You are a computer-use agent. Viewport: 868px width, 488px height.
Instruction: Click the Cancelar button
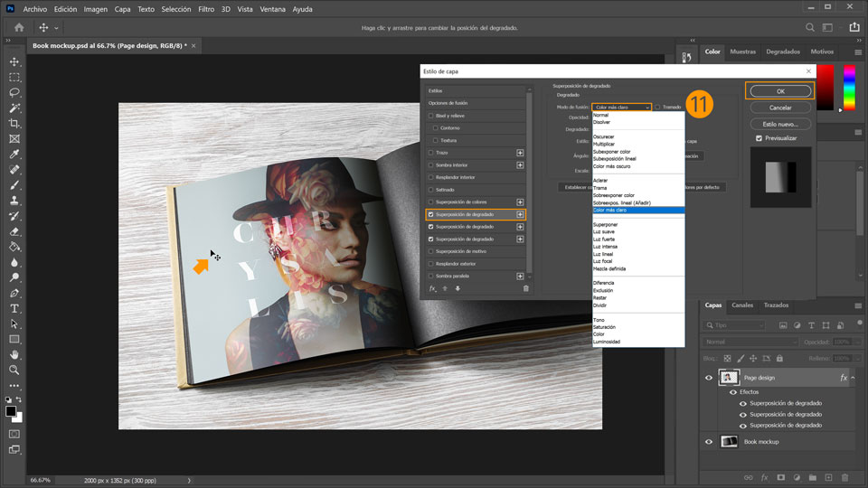(780, 108)
